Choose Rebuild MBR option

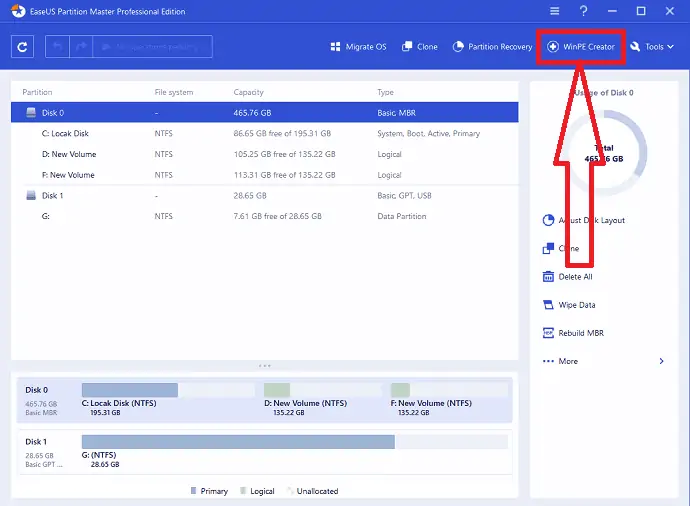tap(573, 333)
